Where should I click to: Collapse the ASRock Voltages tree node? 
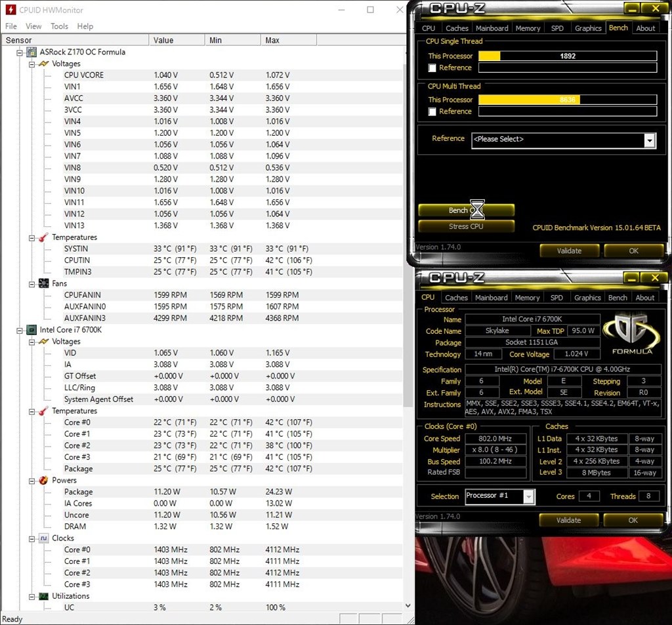click(x=31, y=64)
